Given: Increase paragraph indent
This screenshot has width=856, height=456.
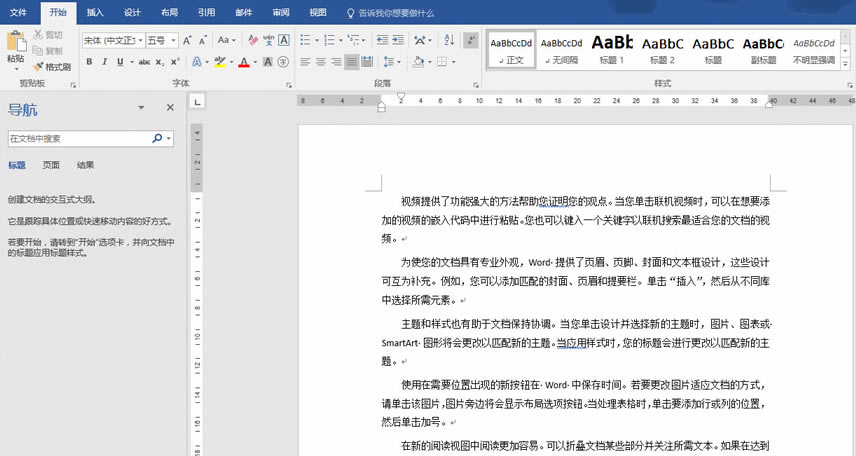Looking at the screenshot, I should click(398, 40).
